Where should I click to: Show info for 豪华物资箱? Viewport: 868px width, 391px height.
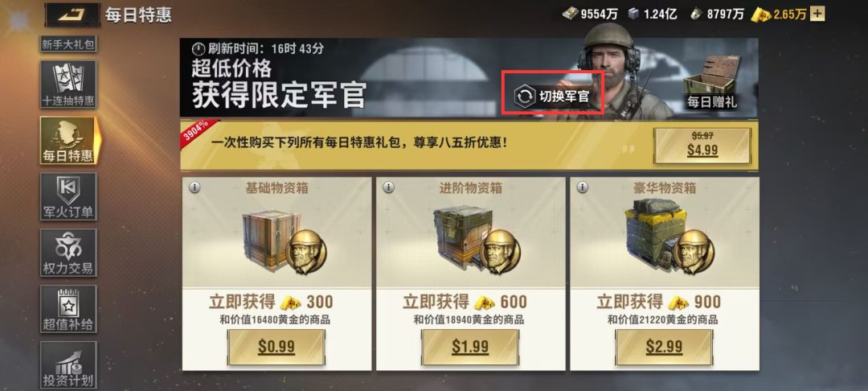point(582,187)
